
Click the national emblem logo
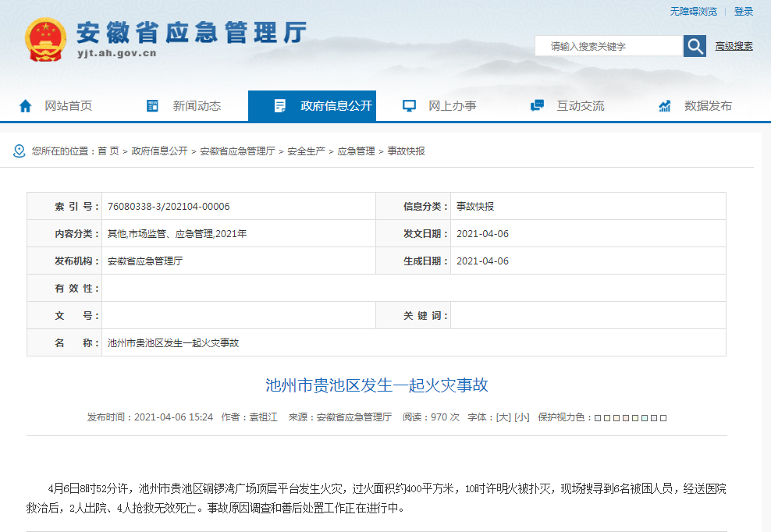pyautogui.click(x=45, y=40)
